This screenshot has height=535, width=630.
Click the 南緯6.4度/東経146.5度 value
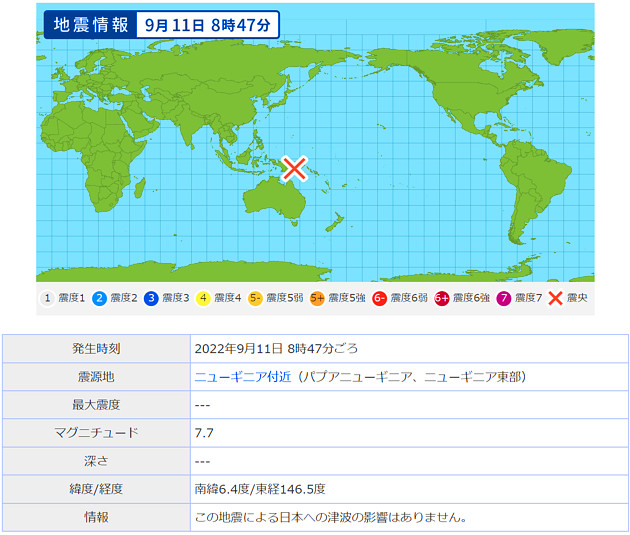(260, 489)
